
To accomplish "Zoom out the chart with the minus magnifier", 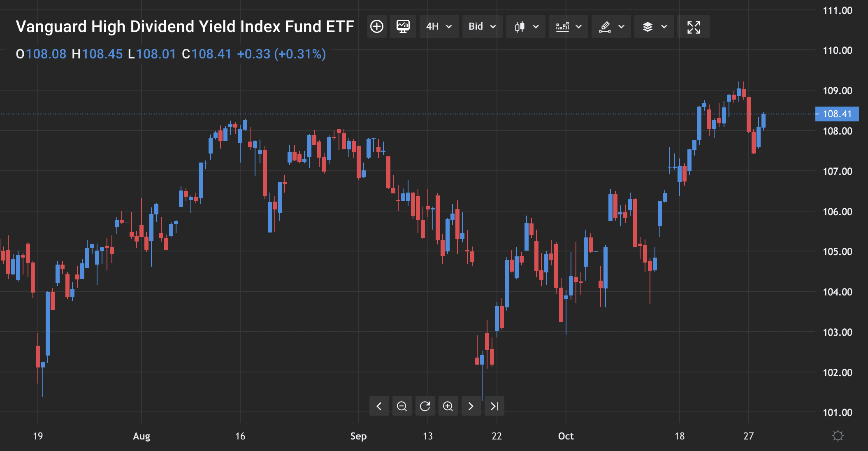I will pyautogui.click(x=402, y=406).
